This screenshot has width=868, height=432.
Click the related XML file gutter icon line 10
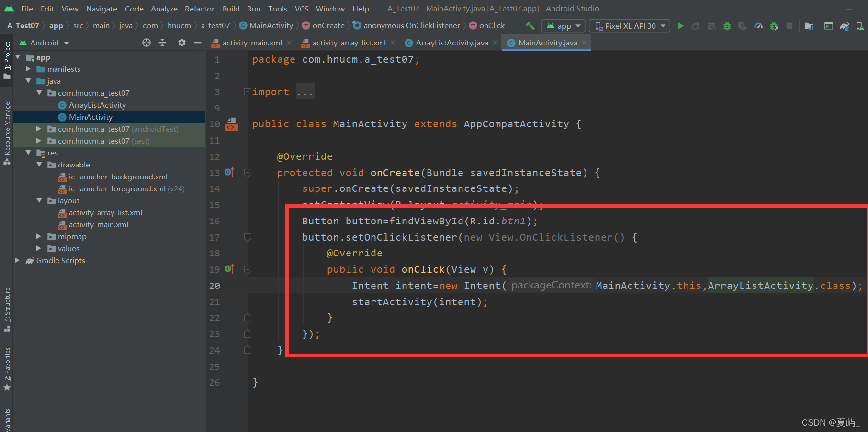point(232,124)
